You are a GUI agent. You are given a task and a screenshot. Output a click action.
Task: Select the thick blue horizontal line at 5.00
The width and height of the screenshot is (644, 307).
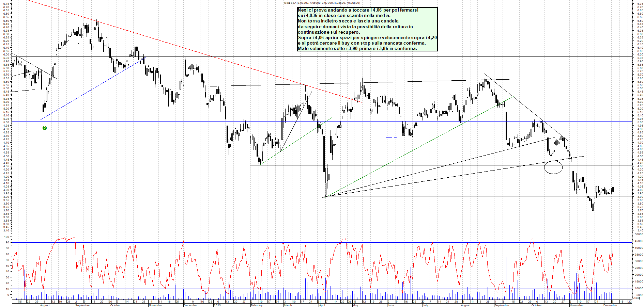point(136,121)
